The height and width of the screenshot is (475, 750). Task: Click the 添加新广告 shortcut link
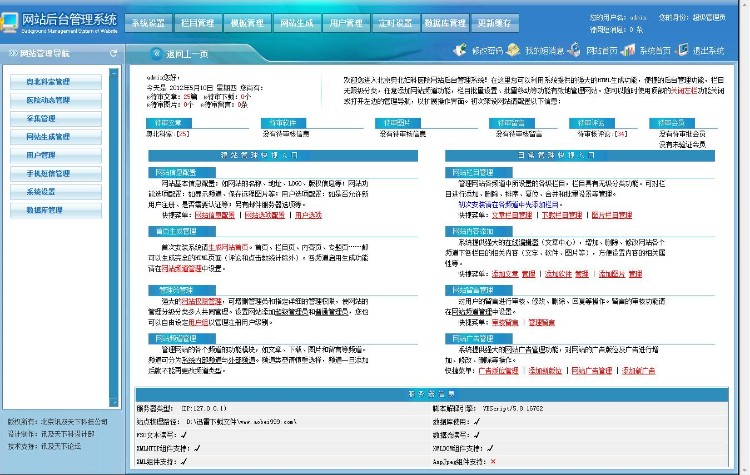click(639, 371)
